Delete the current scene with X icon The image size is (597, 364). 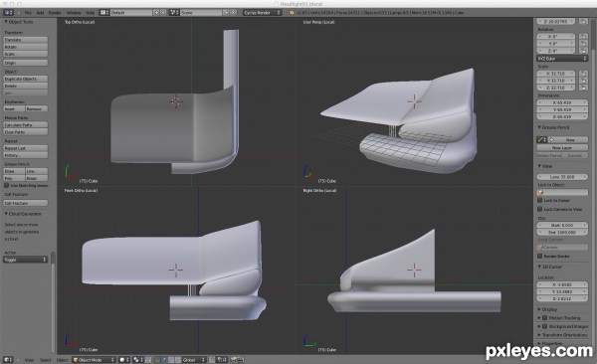[x=234, y=13]
